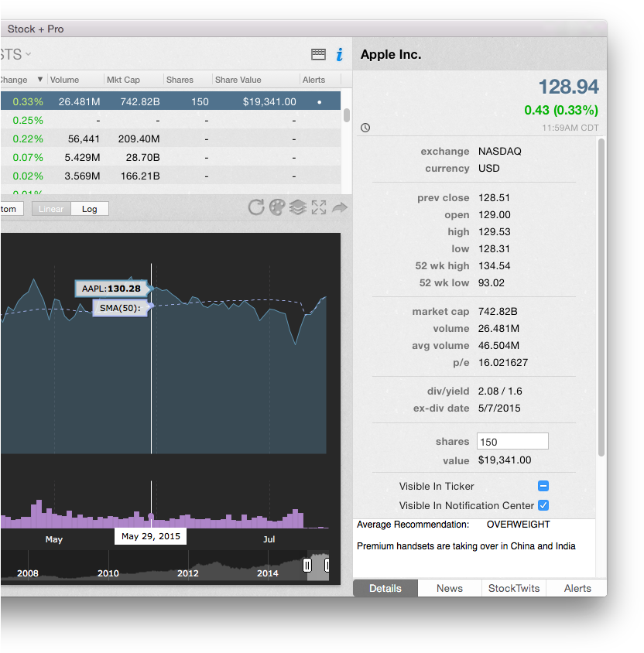The width and height of the screenshot is (644, 653).
Task: Open the chart color palette icon
Action: (x=277, y=207)
